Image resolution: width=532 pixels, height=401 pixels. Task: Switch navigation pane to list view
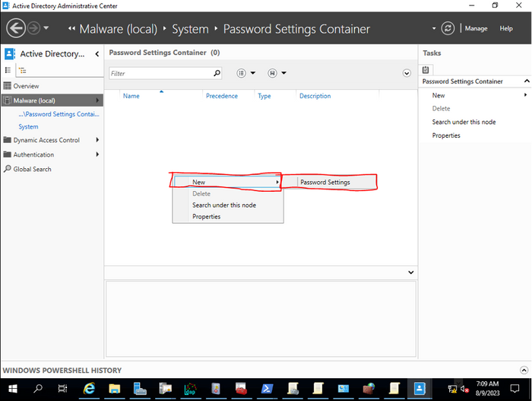[8, 70]
